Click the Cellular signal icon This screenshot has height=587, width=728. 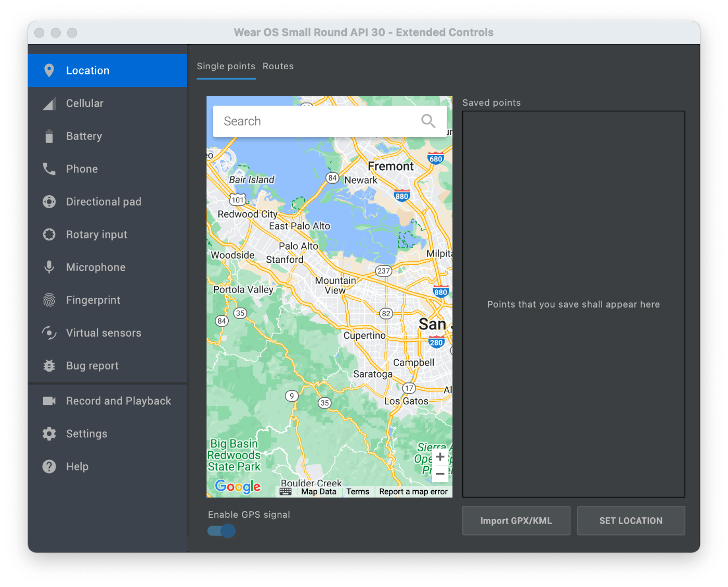(x=49, y=104)
